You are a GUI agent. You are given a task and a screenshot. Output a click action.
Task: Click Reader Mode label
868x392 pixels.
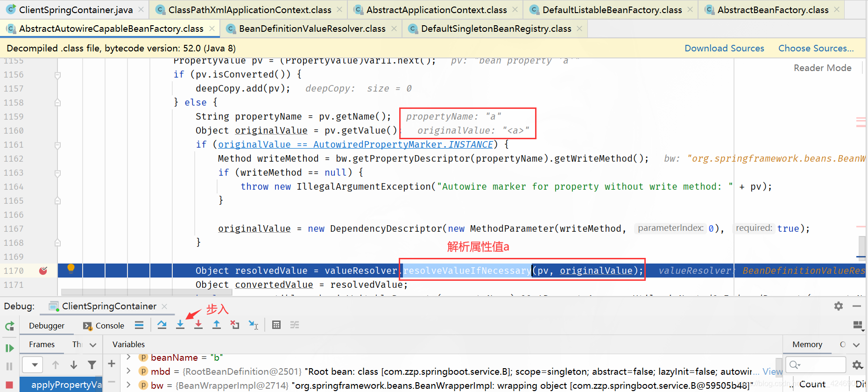[822, 68]
